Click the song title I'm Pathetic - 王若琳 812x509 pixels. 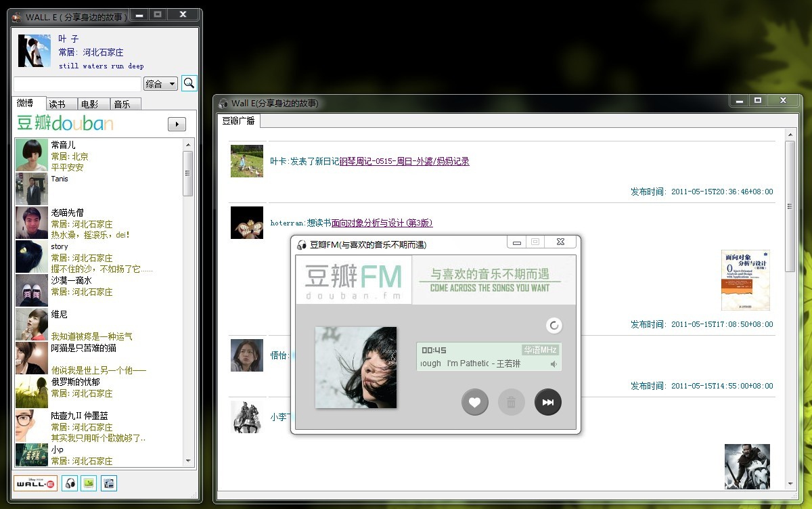[x=484, y=363]
